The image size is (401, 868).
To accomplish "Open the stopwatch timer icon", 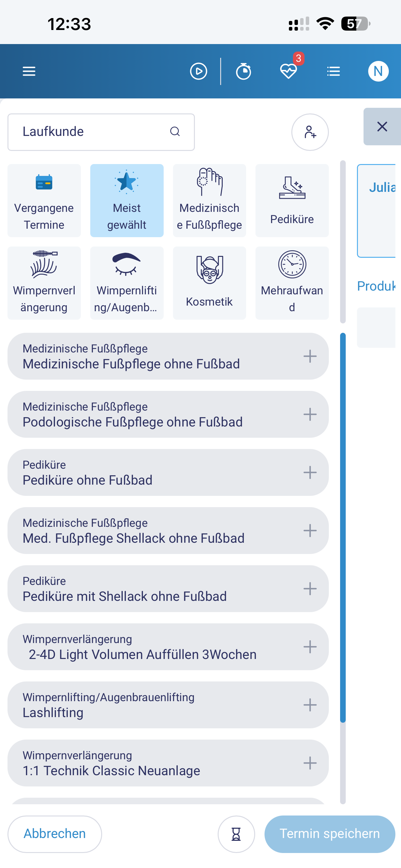I will tap(243, 71).
